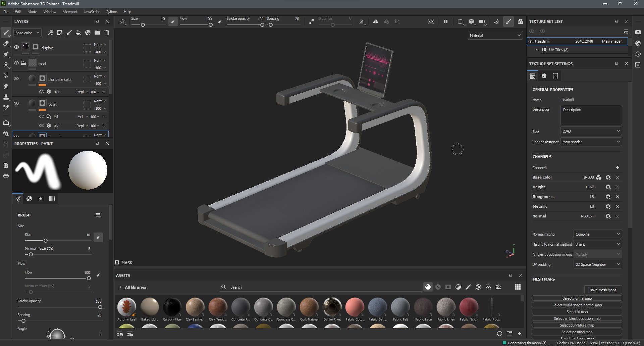The height and width of the screenshot is (346, 644).
Task: Open the Size 2048 dropdown
Action: [x=591, y=131]
